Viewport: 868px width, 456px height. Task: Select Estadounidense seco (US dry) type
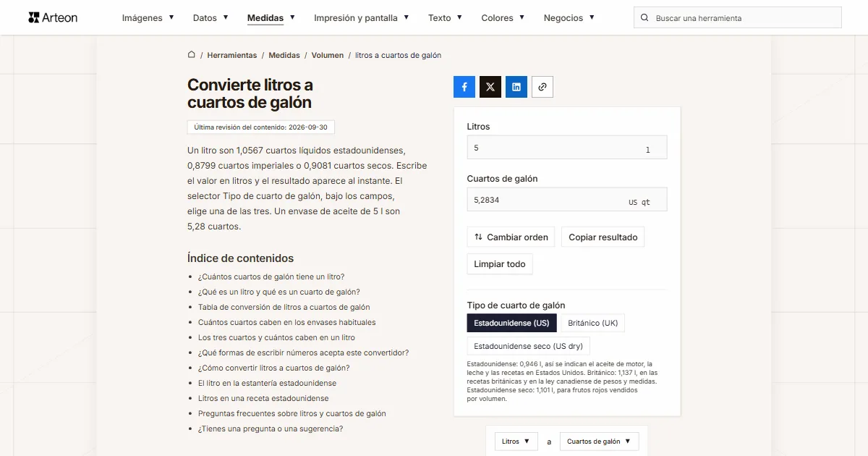[528, 346]
